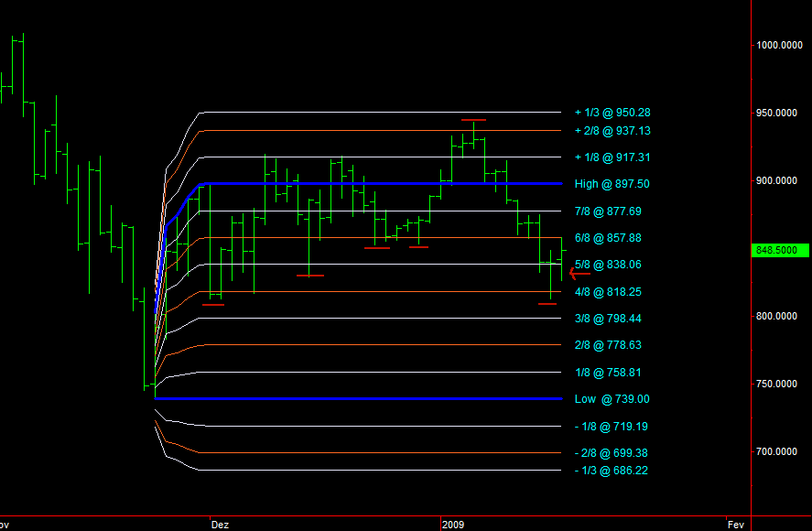The image size is (812, 531).
Task: Select the 'Low @ 739.00' label
Action: [x=612, y=399]
